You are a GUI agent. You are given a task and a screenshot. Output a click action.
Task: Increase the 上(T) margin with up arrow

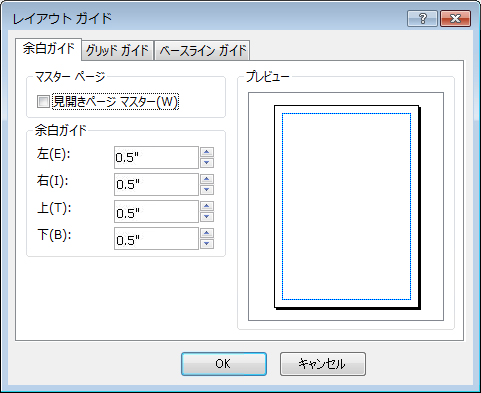(x=207, y=206)
